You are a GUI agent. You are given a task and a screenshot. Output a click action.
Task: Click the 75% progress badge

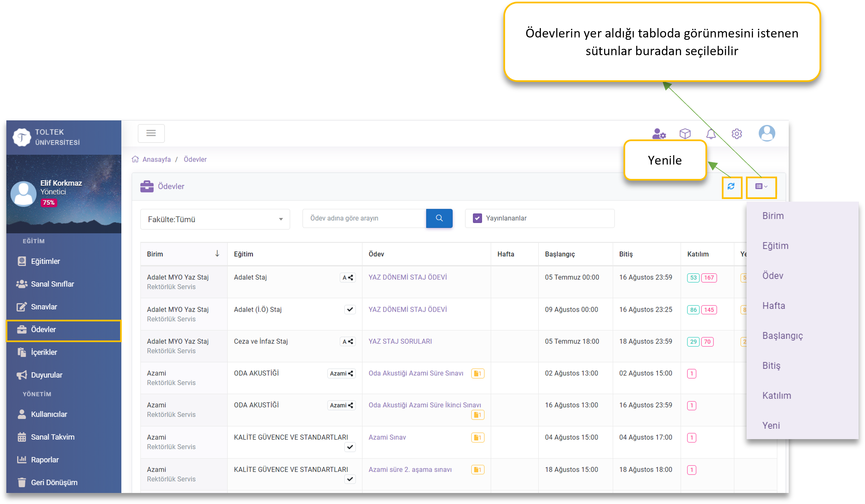click(x=49, y=203)
